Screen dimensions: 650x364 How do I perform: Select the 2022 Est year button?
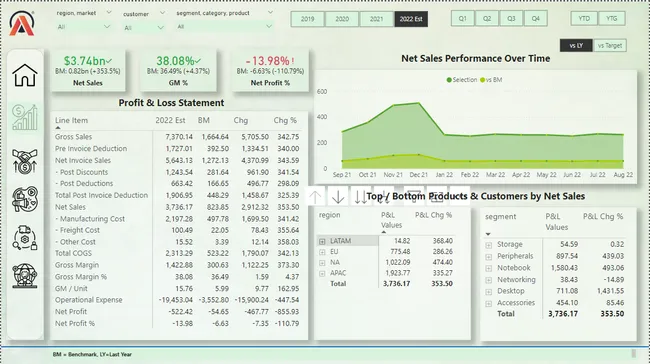coord(411,19)
